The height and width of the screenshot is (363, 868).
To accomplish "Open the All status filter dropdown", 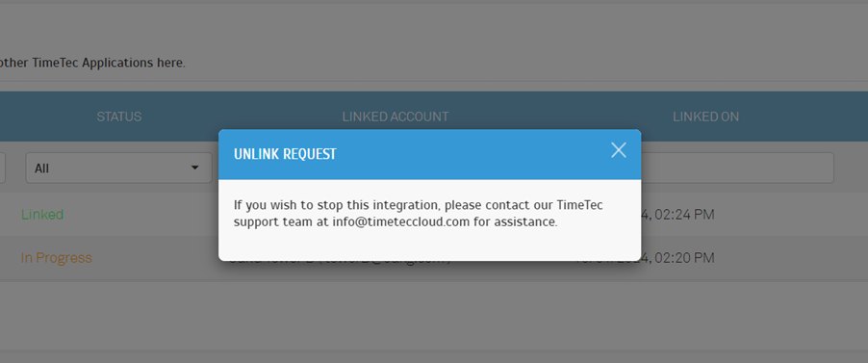I will (x=119, y=168).
